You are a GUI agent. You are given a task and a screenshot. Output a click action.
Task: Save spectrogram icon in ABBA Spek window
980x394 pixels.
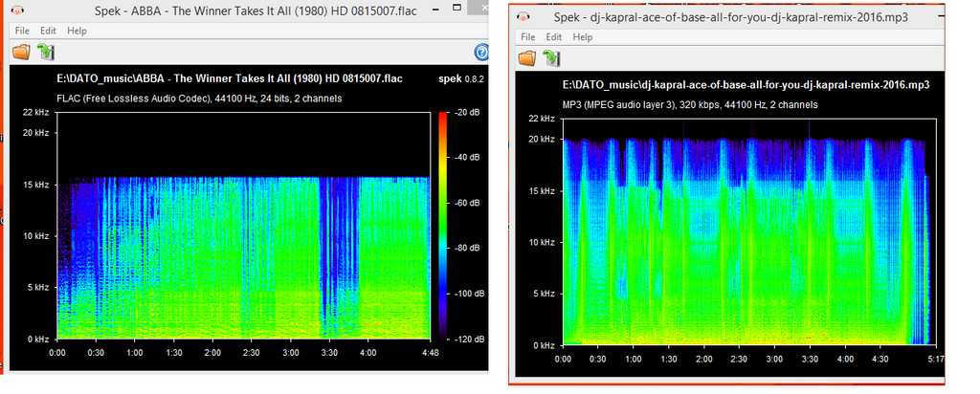tap(46, 52)
